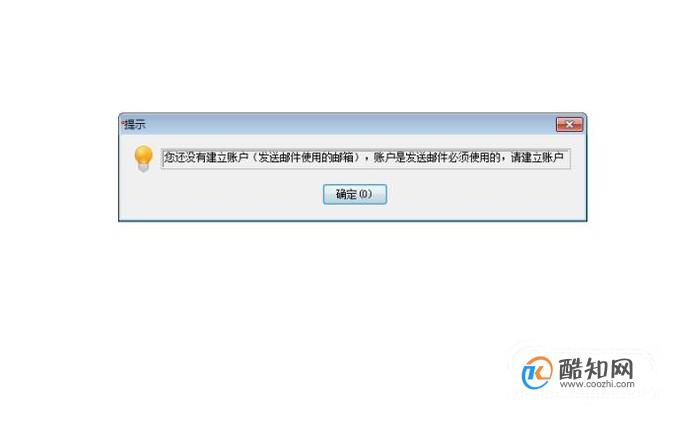
Task: Close the 提示 dialog using red X
Action: [569, 124]
